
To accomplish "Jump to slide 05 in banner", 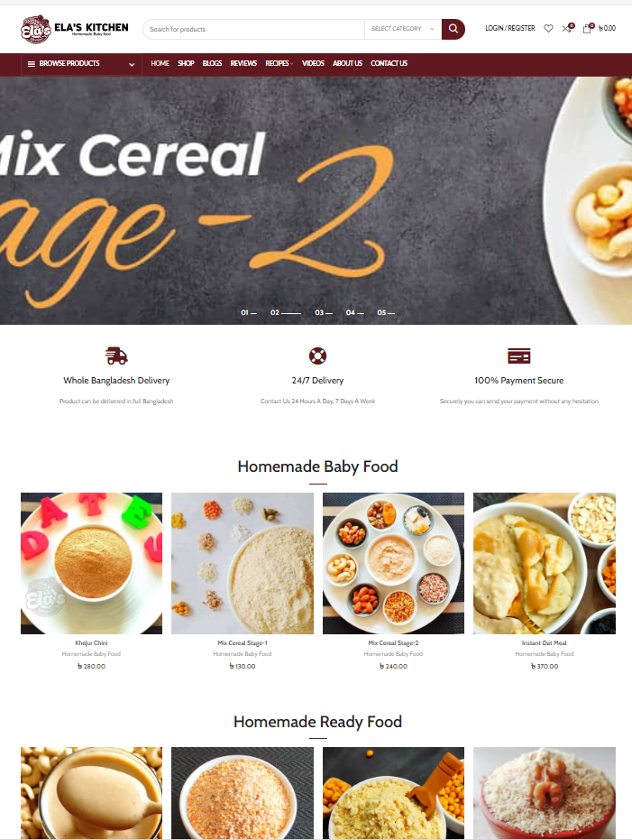I will click(x=386, y=312).
